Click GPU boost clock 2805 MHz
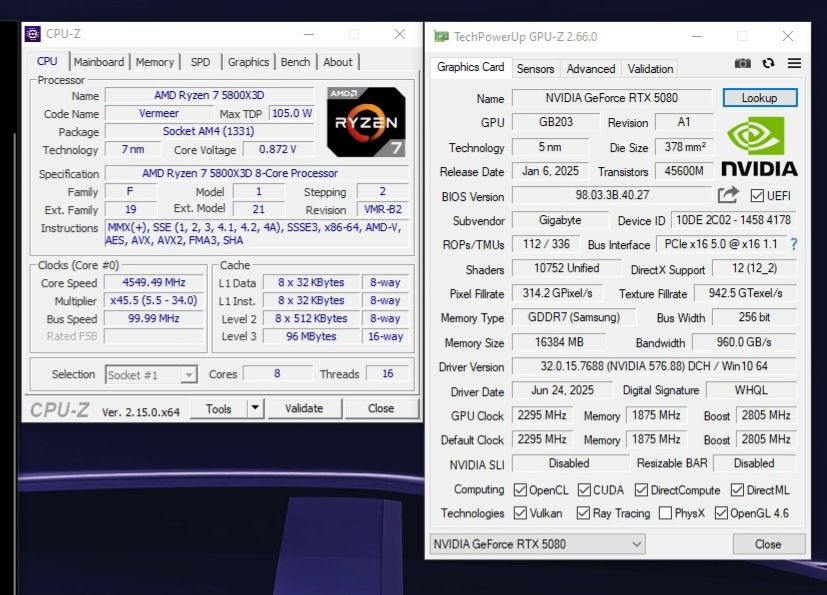The height and width of the screenshot is (595, 827). 766,415
